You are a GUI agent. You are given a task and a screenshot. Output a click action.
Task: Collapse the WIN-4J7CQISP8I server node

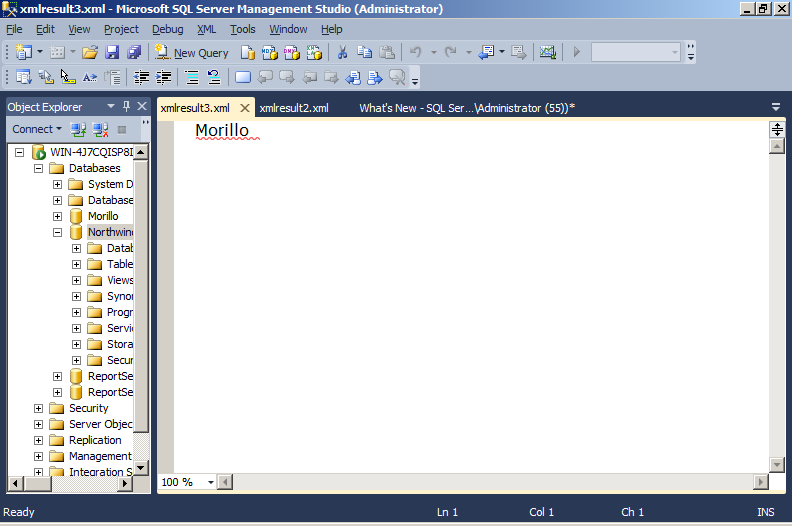(x=19, y=152)
